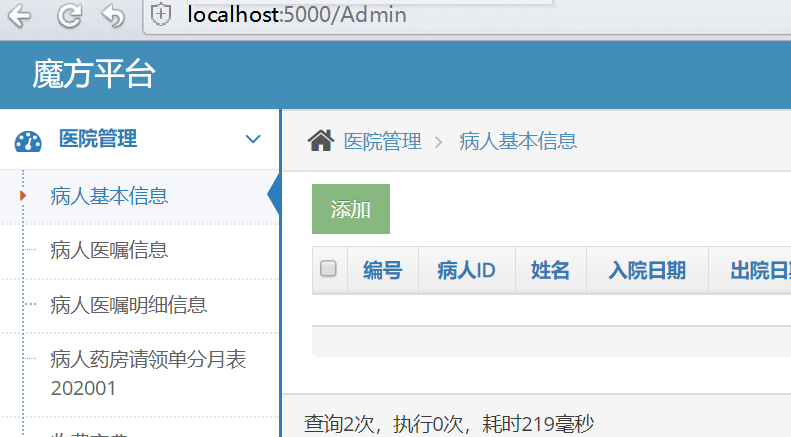Screen dimensions: 791x437
Task: Reload the page with the refresh icon
Action: [x=68, y=16]
